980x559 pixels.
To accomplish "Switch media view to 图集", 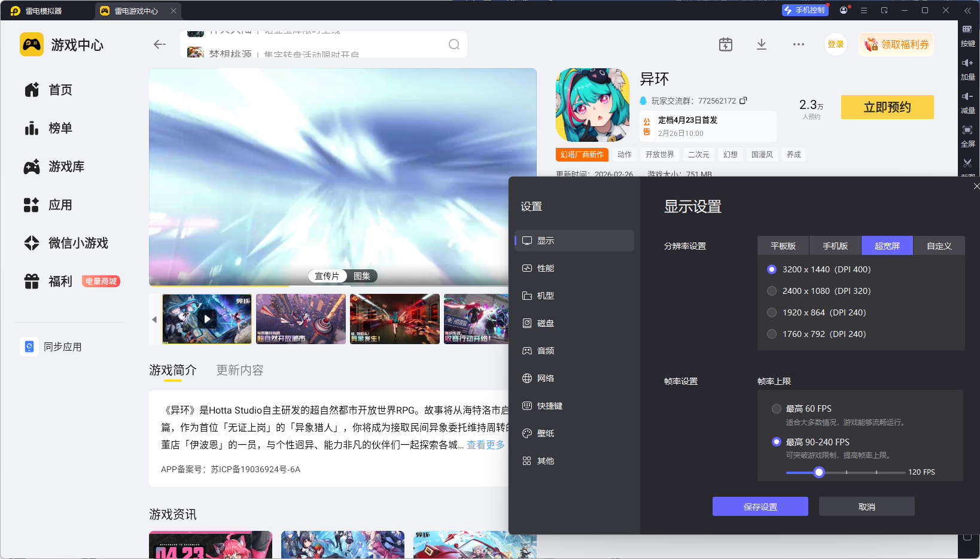I will 362,276.
